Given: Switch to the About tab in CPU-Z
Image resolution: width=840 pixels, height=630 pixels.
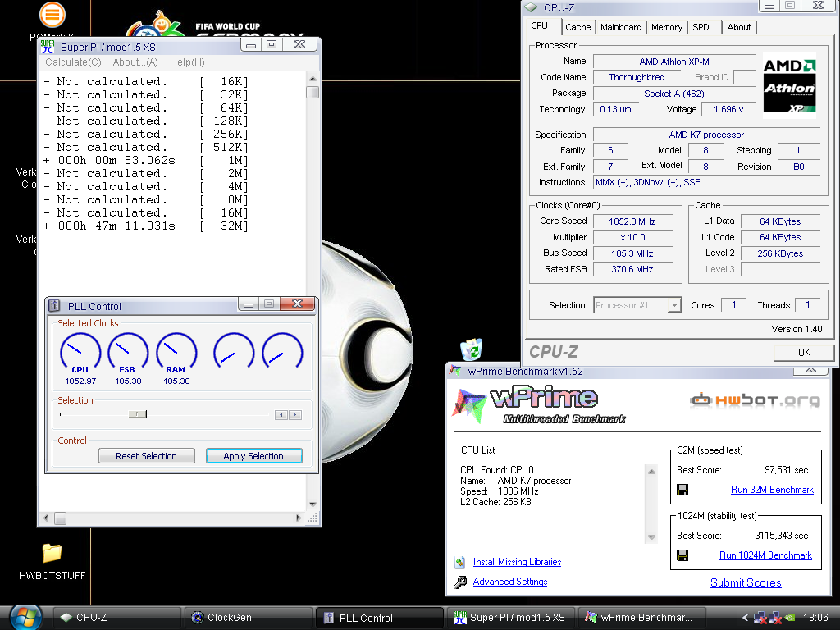Looking at the screenshot, I should 739,27.
